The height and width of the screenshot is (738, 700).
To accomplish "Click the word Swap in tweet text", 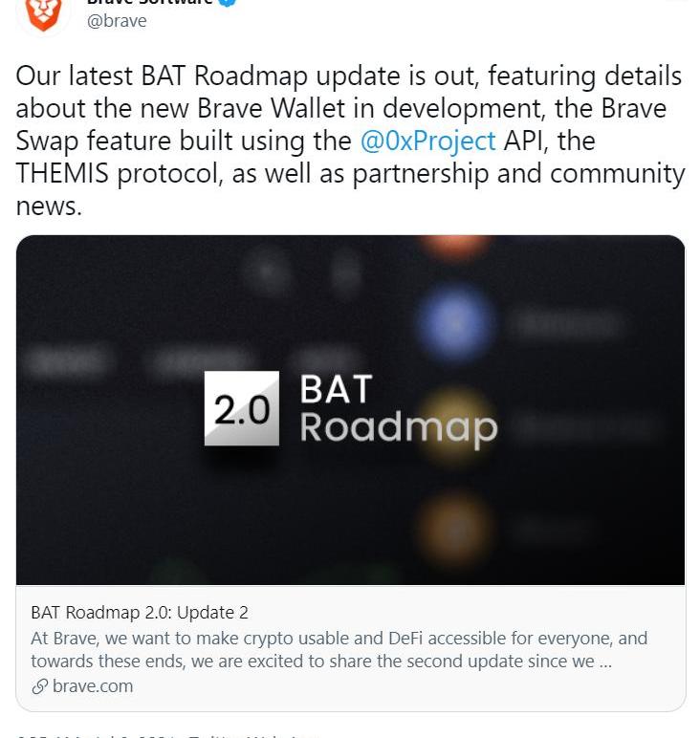I will pyautogui.click(x=47, y=141).
